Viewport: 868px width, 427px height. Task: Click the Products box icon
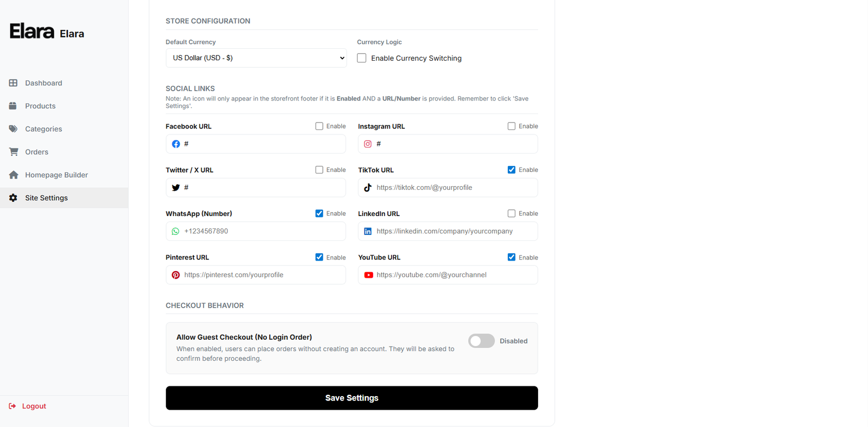pos(13,106)
